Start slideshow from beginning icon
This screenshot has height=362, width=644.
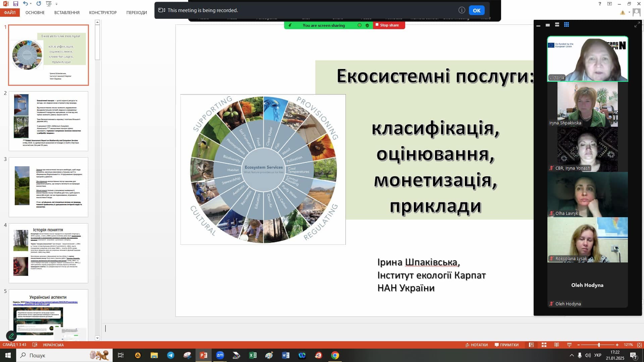[49, 4]
